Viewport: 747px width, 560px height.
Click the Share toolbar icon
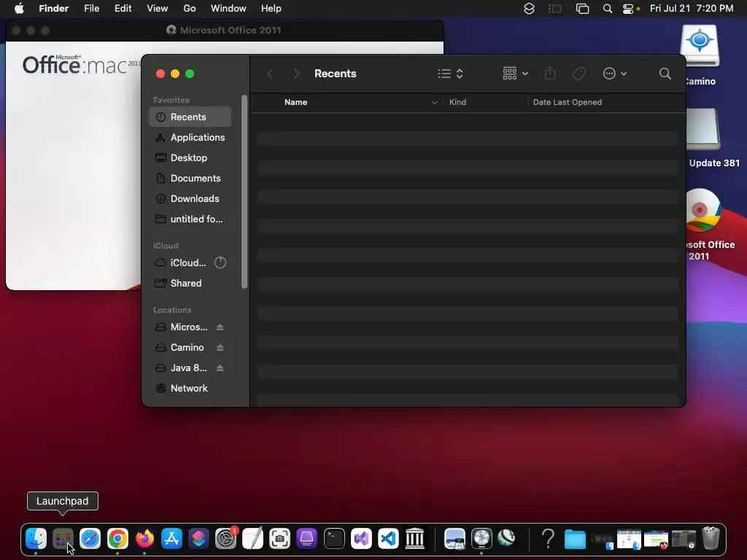point(550,74)
